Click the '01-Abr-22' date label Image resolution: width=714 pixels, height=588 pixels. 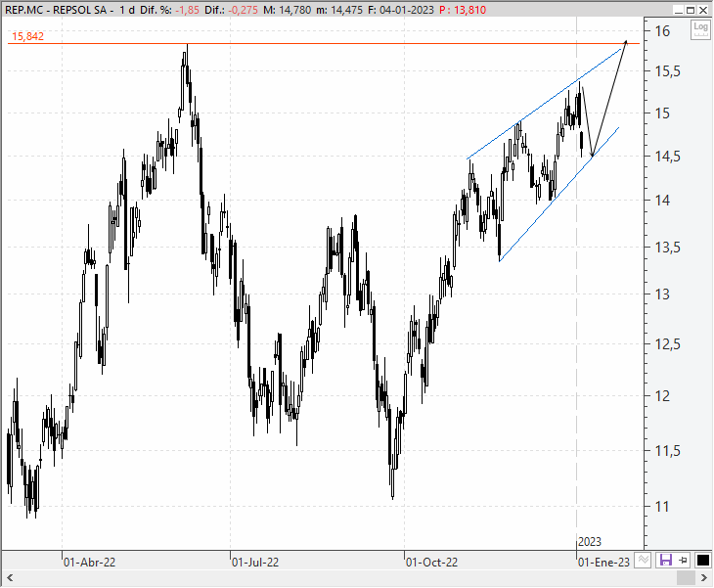(x=89, y=563)
